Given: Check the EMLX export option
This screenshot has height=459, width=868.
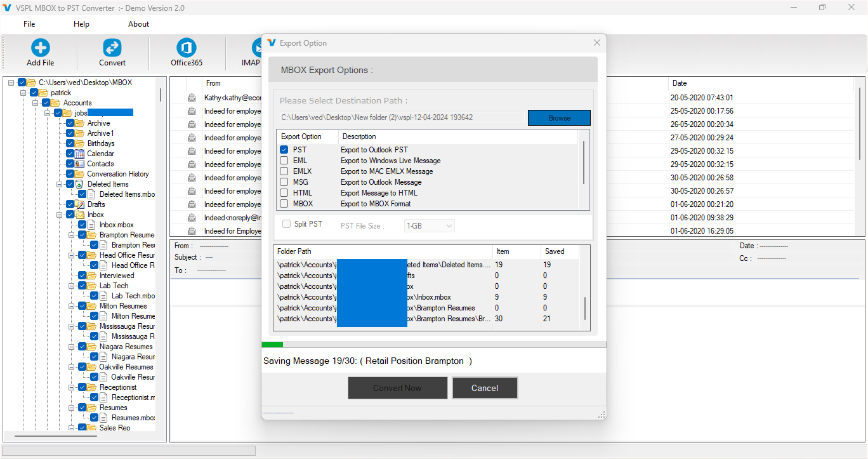Looking at the screenshot, I should [x=284, y=171].
